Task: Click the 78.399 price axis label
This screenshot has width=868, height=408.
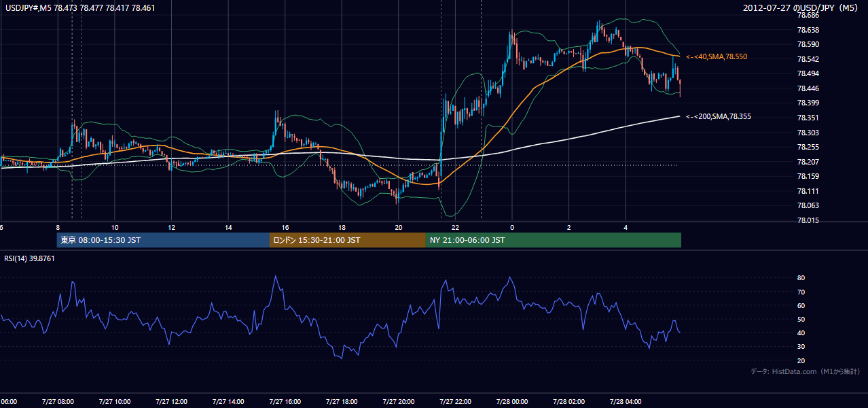Action: (808, 103)
